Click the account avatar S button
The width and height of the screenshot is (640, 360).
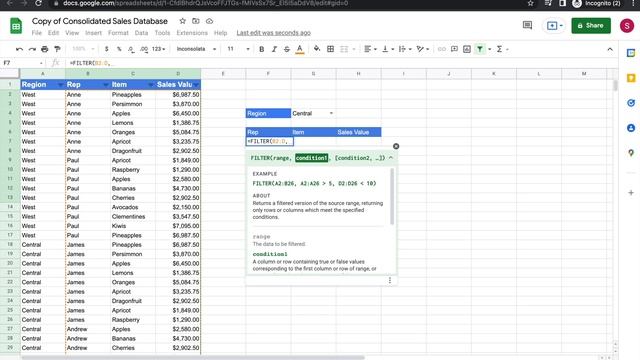pyautogui.click(x=627, y=25)
